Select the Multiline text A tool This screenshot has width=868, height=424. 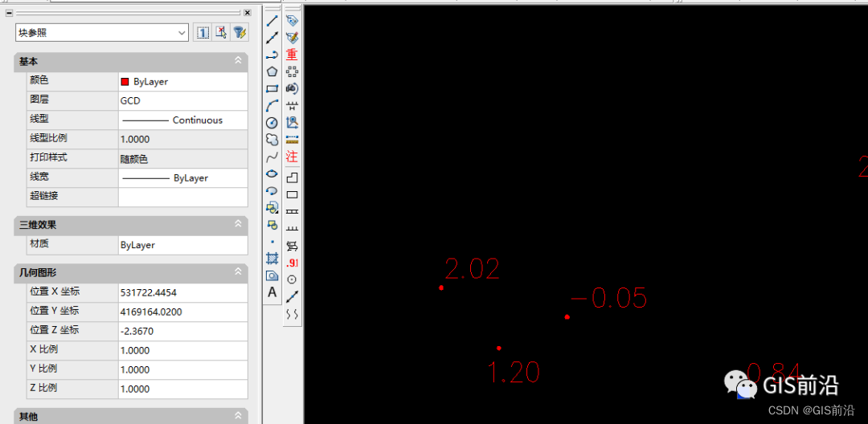pyautogui.click(x=272, y=291)
